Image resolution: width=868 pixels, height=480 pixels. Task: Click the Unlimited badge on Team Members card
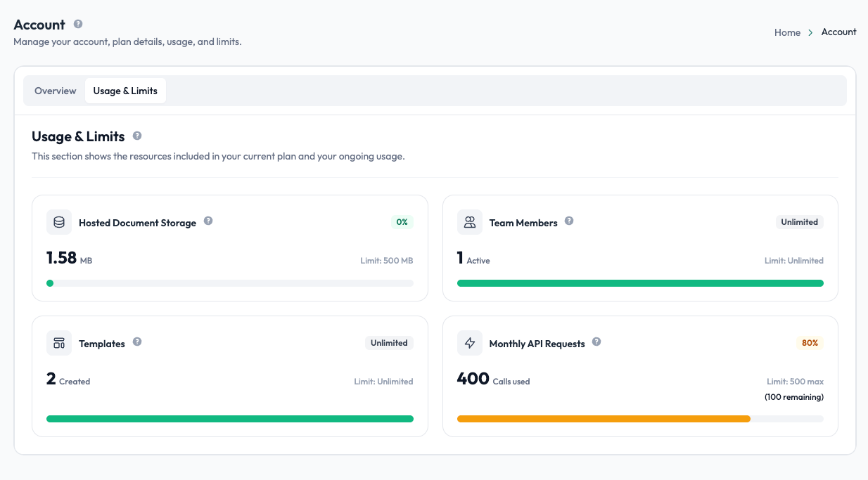click(x=800, y=222)
